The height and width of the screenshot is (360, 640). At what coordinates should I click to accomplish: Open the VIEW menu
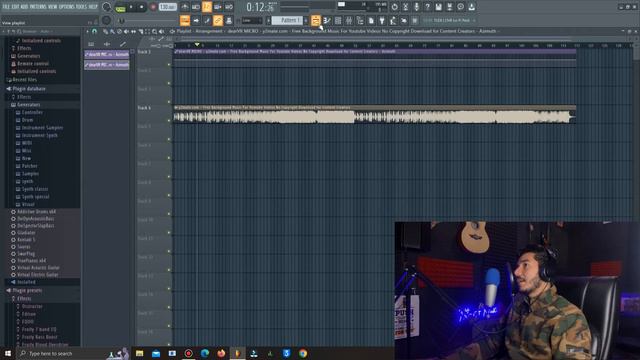pos(53,7)
